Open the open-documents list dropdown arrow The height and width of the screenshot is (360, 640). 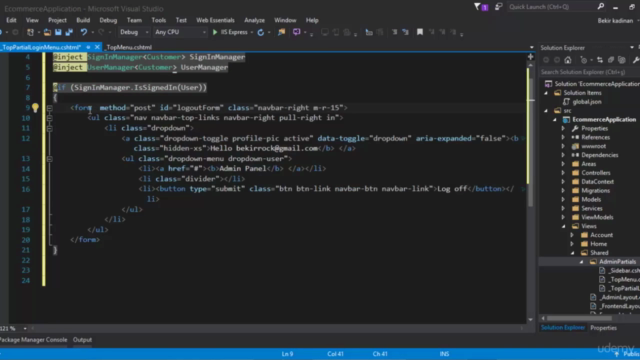tap(531, 47)
